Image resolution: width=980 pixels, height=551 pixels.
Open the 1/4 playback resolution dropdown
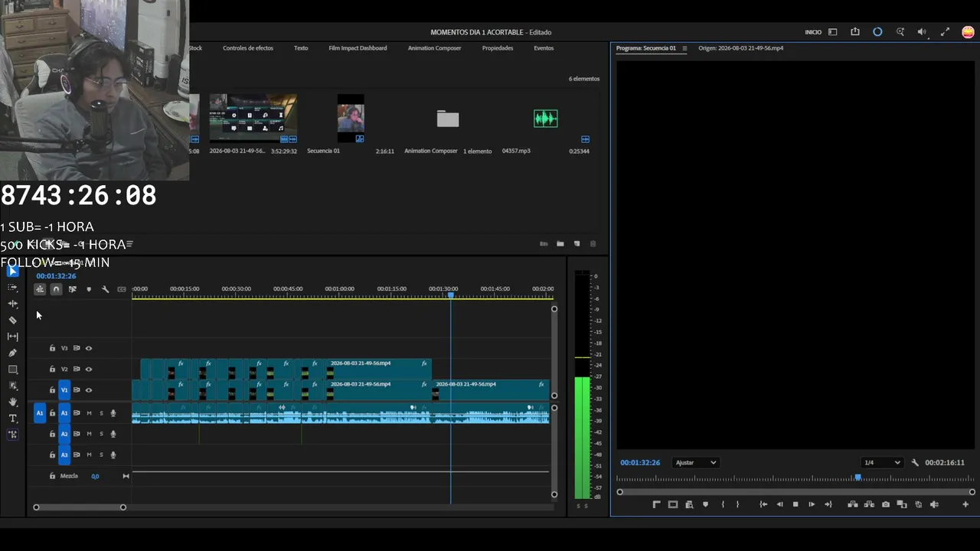(x=882, y=462)
